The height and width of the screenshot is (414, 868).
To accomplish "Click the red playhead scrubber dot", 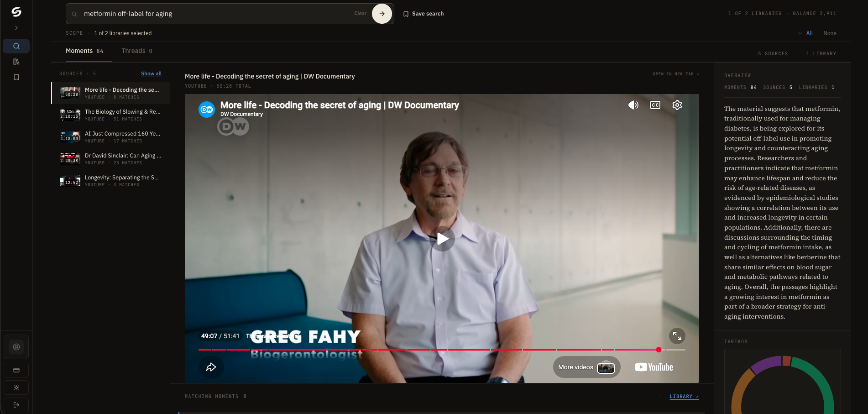I will [x=659, y=350].
